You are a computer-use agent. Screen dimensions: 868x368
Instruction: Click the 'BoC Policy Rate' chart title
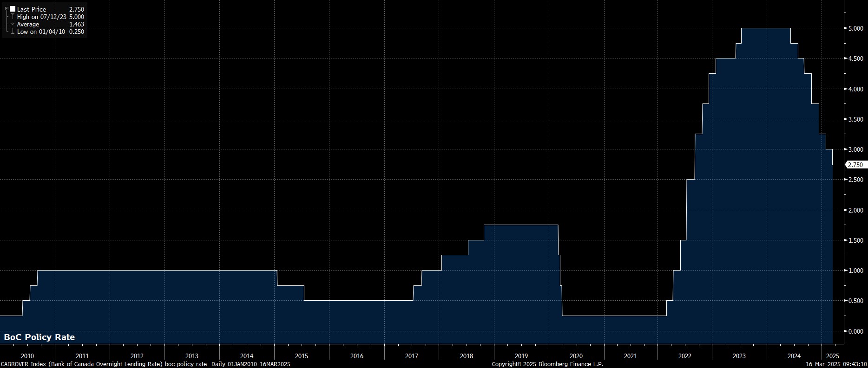tap(39, 337)
